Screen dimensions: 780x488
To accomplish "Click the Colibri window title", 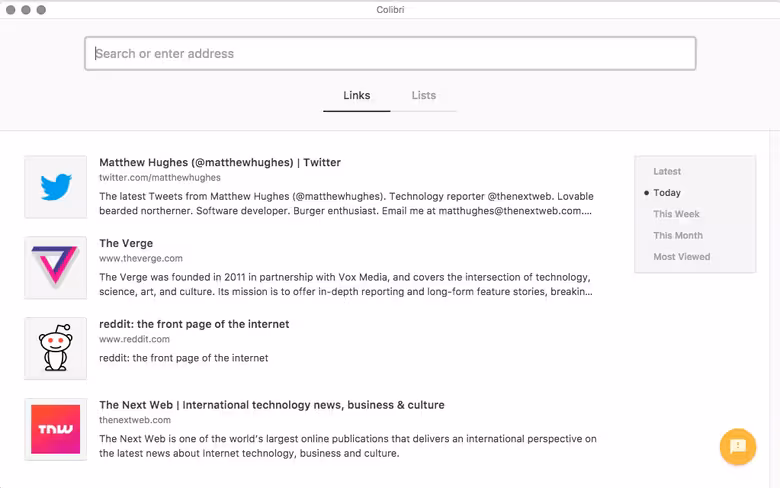I will 390,9.
